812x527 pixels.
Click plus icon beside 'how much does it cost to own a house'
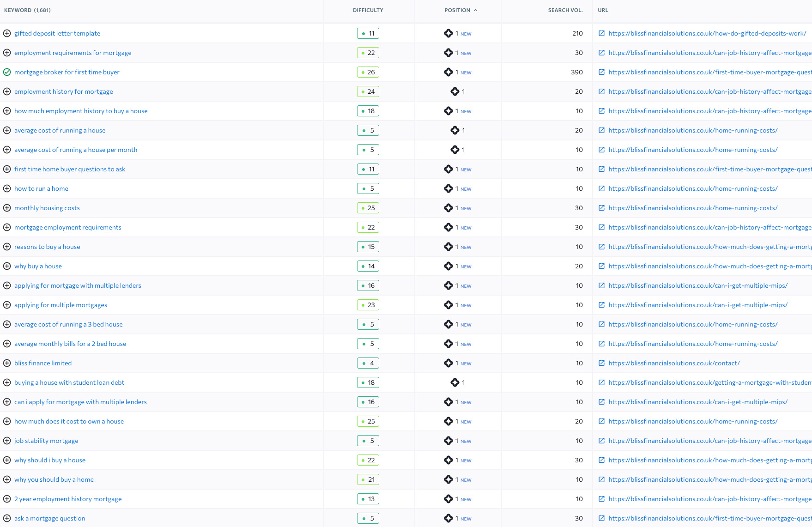coord(7,421)
